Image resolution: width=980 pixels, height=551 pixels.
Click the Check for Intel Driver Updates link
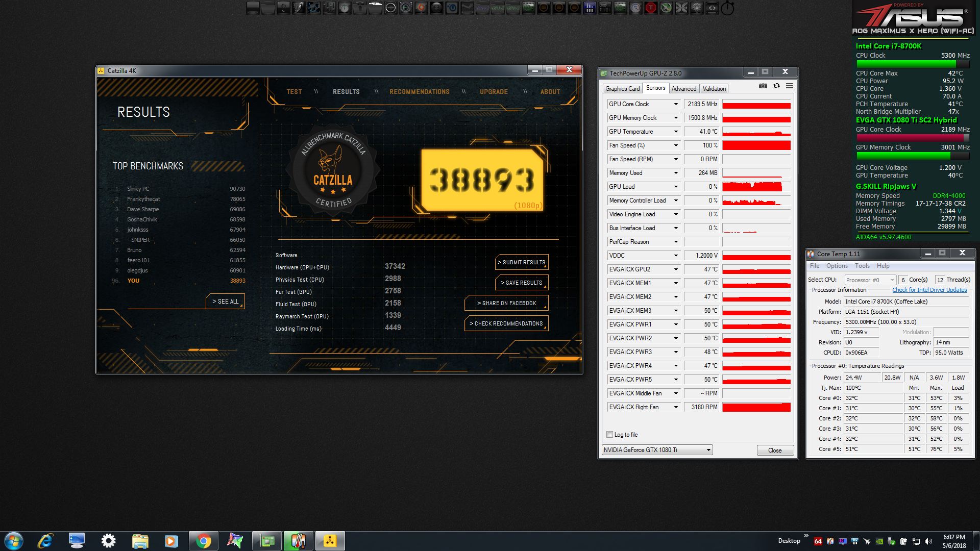point(929,290)
